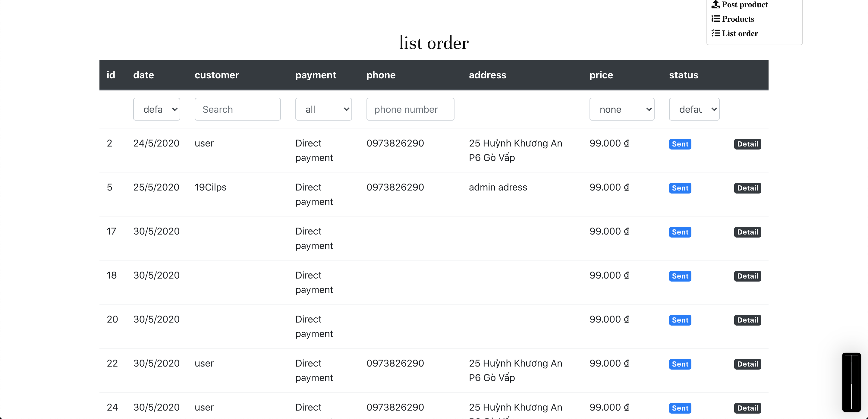This screenshot has width=868, height=419.
Task: Click Sent status badge for order 18
Action: (x=680, y=276)
